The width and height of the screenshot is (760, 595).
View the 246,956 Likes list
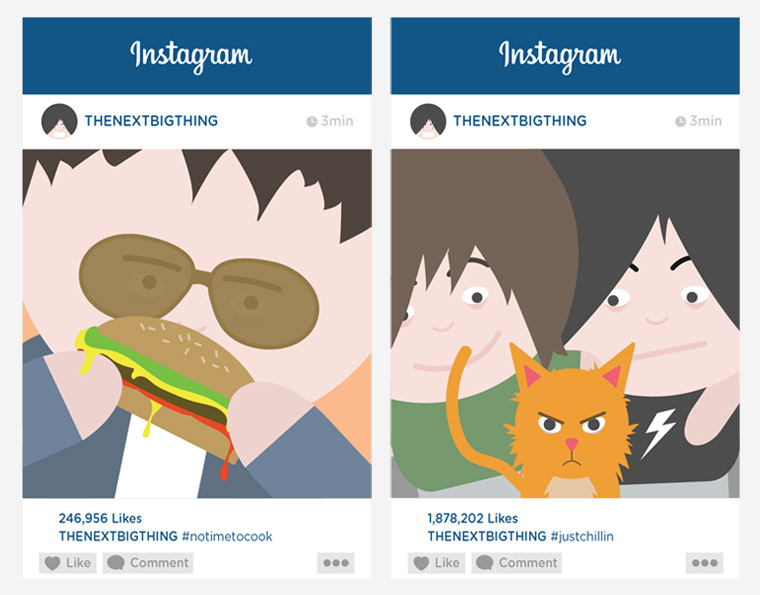click(x=100, y=518)
